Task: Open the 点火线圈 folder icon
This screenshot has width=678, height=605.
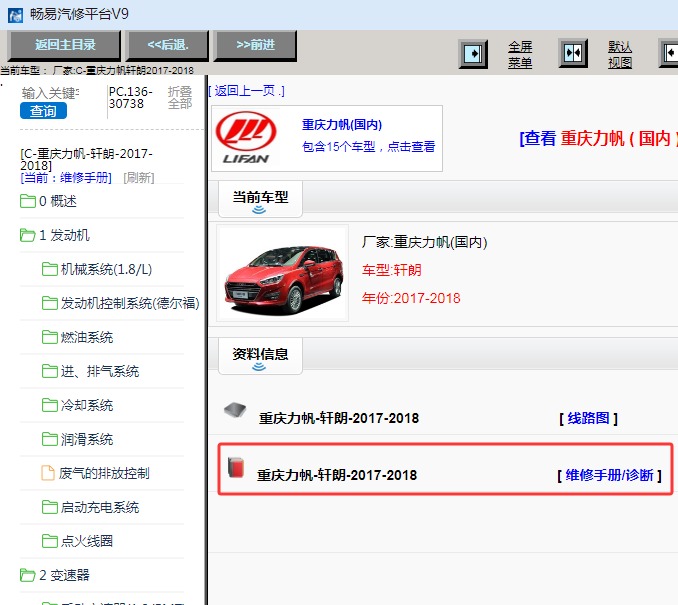Action: point(50,541)
